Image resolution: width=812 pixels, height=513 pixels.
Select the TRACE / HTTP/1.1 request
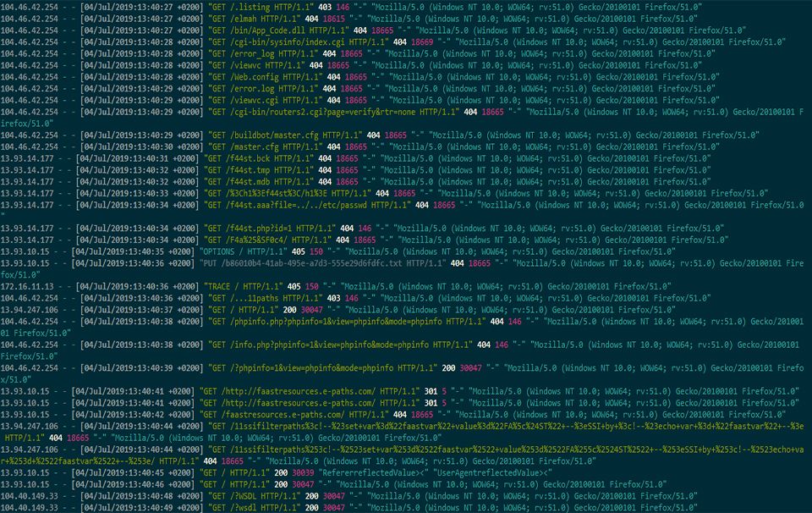pyautogui.click(x=242, y=286)
